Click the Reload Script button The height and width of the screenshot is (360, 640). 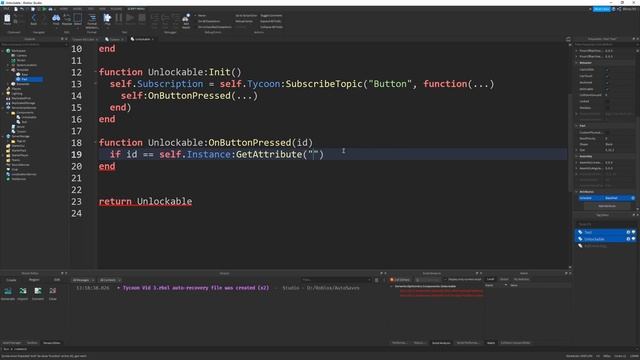click(x=244, y=21)
